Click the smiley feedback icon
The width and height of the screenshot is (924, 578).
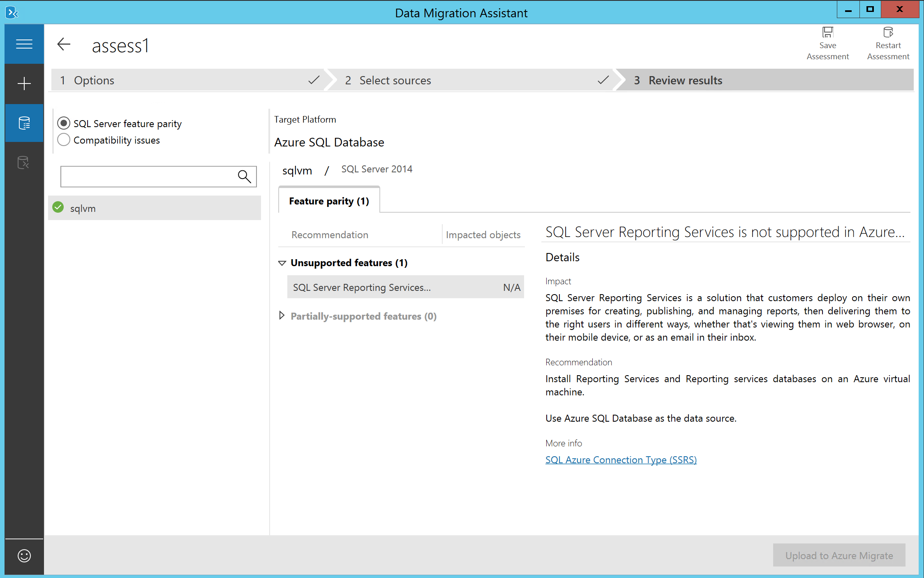(x=24, y=556)
